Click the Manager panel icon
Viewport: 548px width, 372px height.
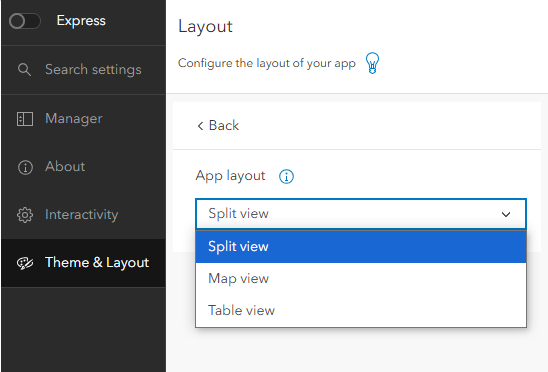click(25, 119)
